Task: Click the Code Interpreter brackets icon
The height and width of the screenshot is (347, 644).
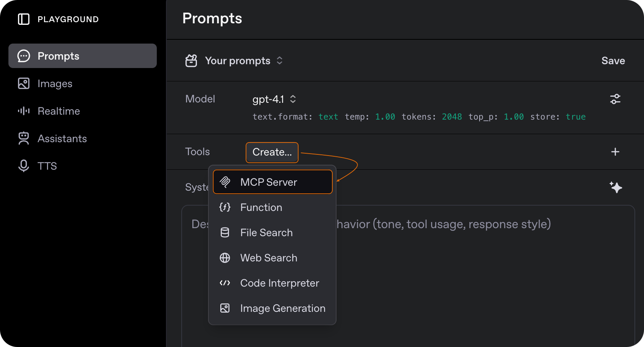Action: click(x=225, y=283)
